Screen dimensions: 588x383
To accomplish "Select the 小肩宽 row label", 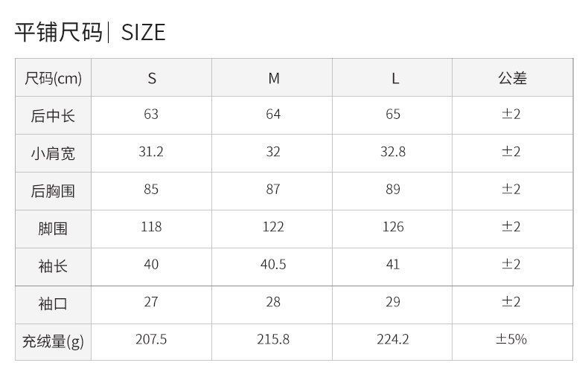I will pos(54,153).
